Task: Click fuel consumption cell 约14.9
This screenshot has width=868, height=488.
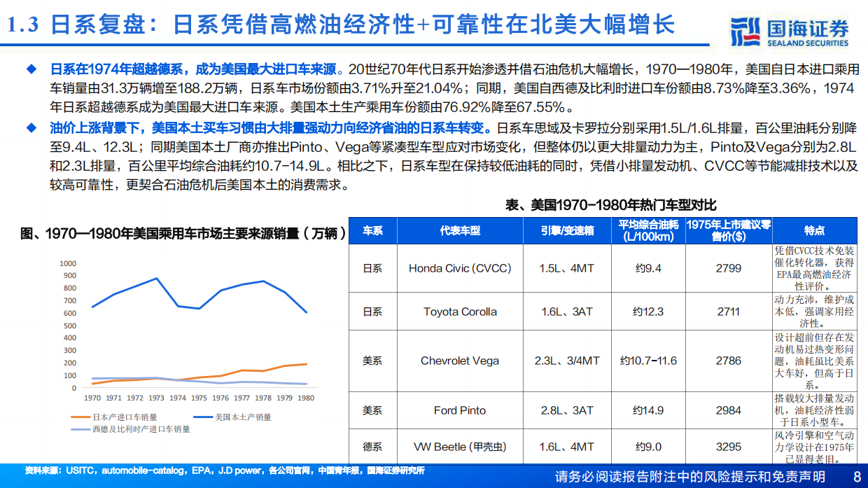Action: (648, 410)
